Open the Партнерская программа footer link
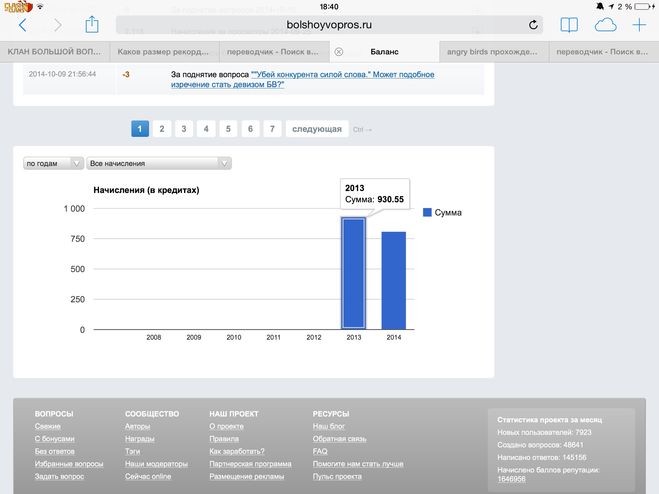 [250, 464]
